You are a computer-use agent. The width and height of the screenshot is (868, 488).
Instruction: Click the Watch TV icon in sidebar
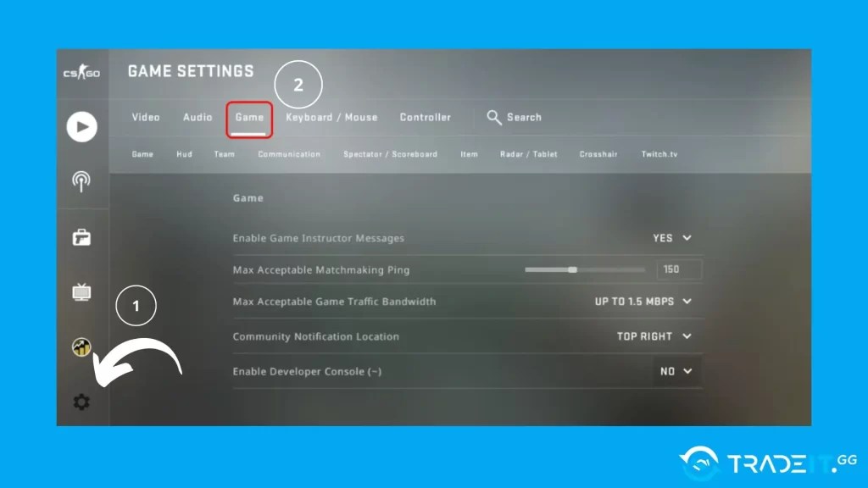[81, 292]
